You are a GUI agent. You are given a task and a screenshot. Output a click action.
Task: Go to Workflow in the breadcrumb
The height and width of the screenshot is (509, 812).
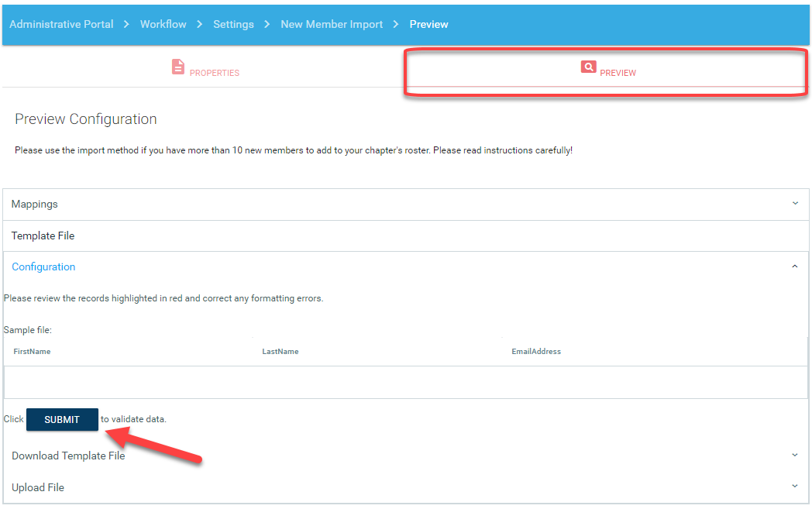[163, 24]
